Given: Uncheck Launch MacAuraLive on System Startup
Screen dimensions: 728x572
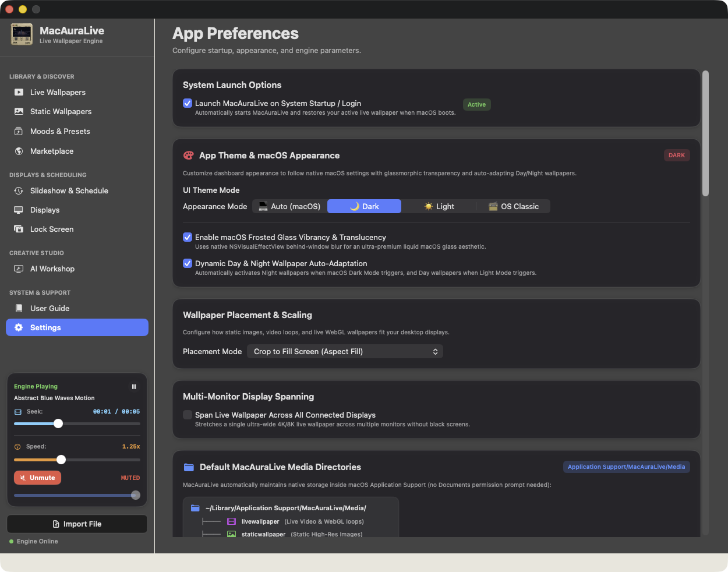Looking at the screenshot, I should coord(188,103).
